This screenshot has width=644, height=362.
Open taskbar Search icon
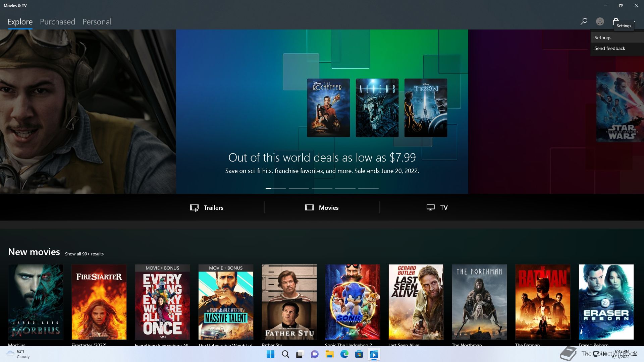pyautogui.click(x=285, y=354)
